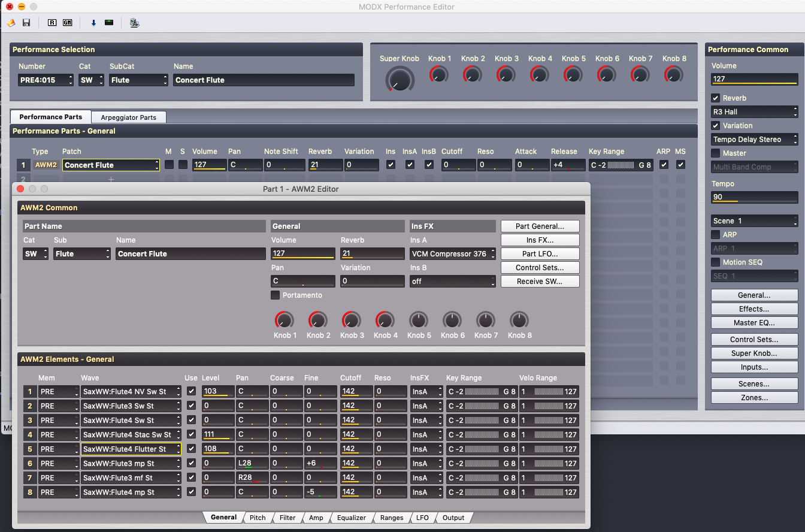This screenshot has width=805, height=532.
Task: Enable the Motion SEQ checkbox
Action: pyautogui.click(x=716, y=262)
